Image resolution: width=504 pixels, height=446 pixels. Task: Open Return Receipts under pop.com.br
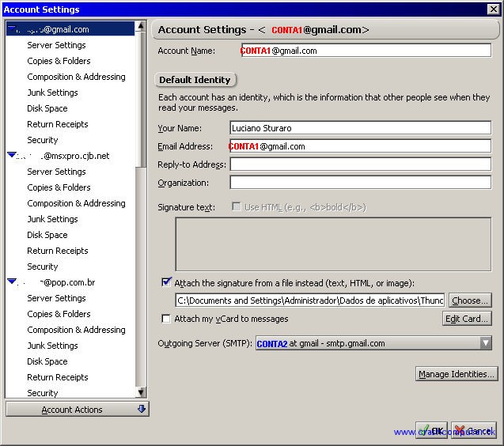58,377
